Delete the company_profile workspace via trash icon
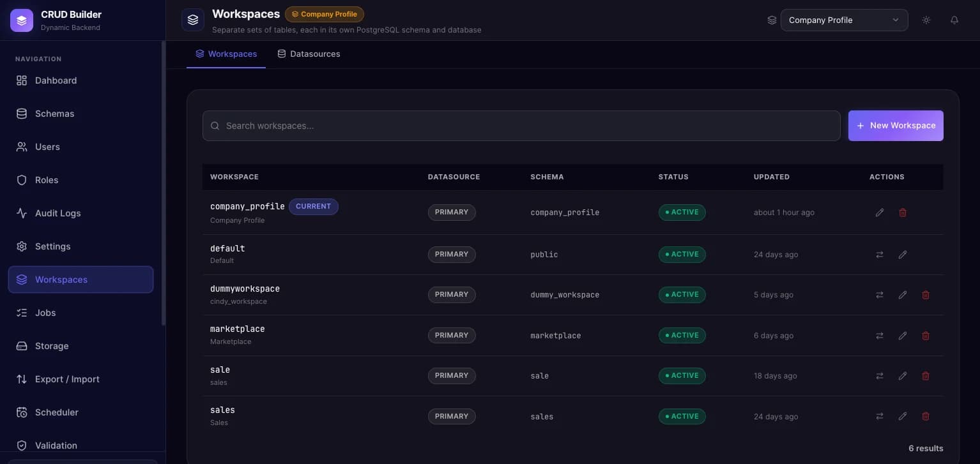 (903, 213)
